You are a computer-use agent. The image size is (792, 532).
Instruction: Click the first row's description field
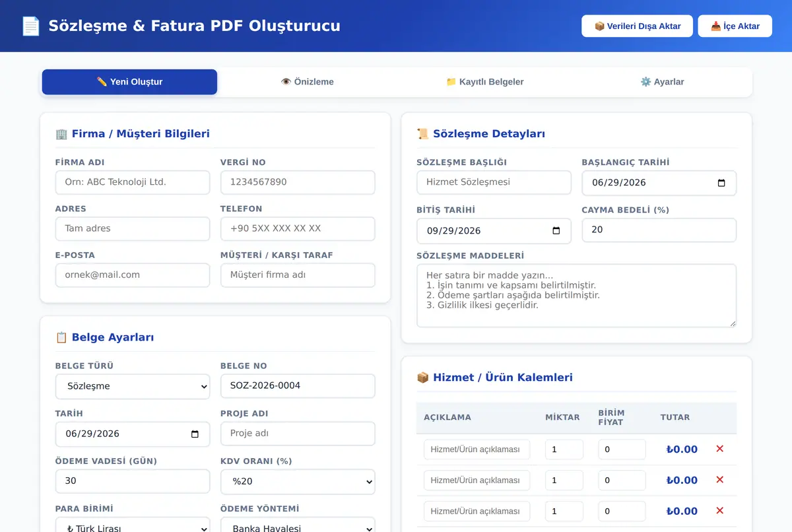point(477,449)
